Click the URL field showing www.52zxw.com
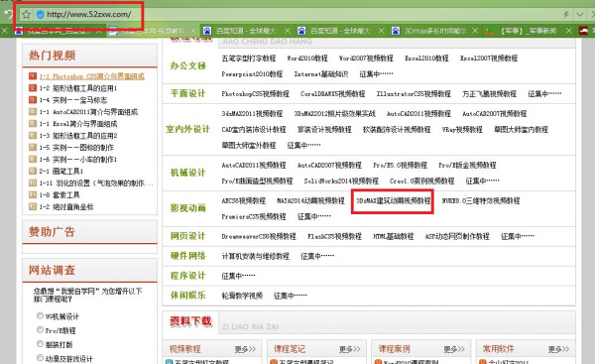 pyautogui.click(x=89, y=15)
